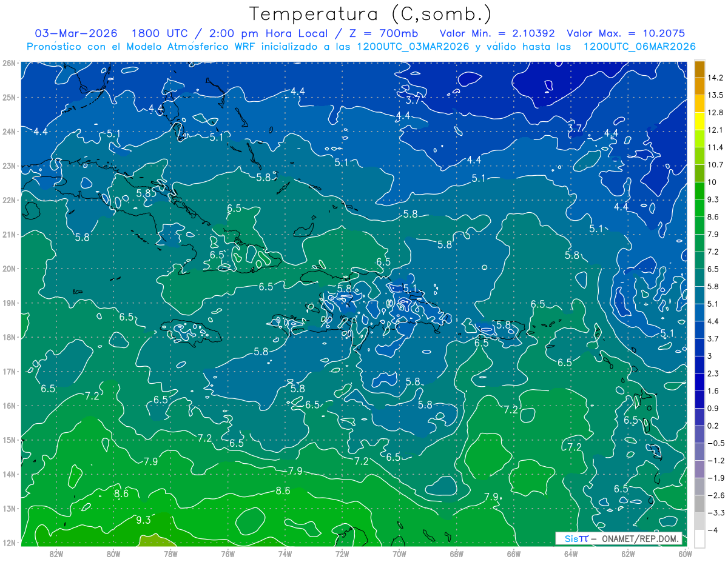Click the '19N' latitude axis label
728x562 pixels.
8,303
